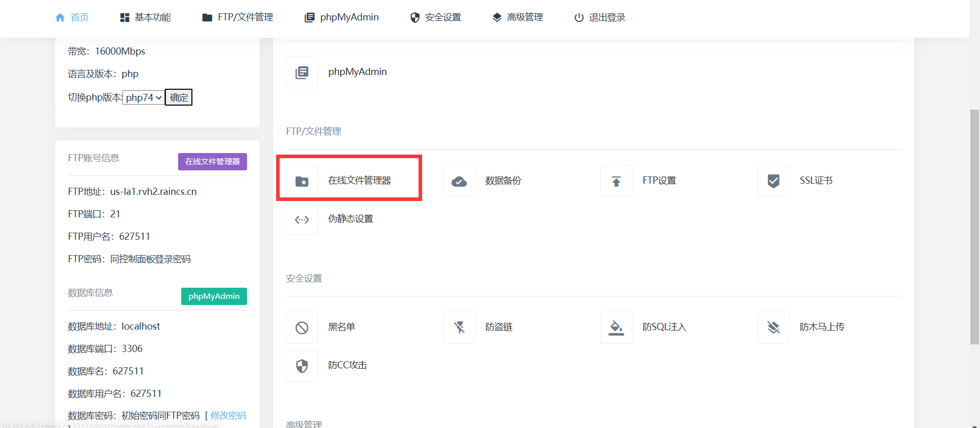Click 确定 to confirm php version
The height and width of the screenshot is (428, 980).
tap(179, 97)
